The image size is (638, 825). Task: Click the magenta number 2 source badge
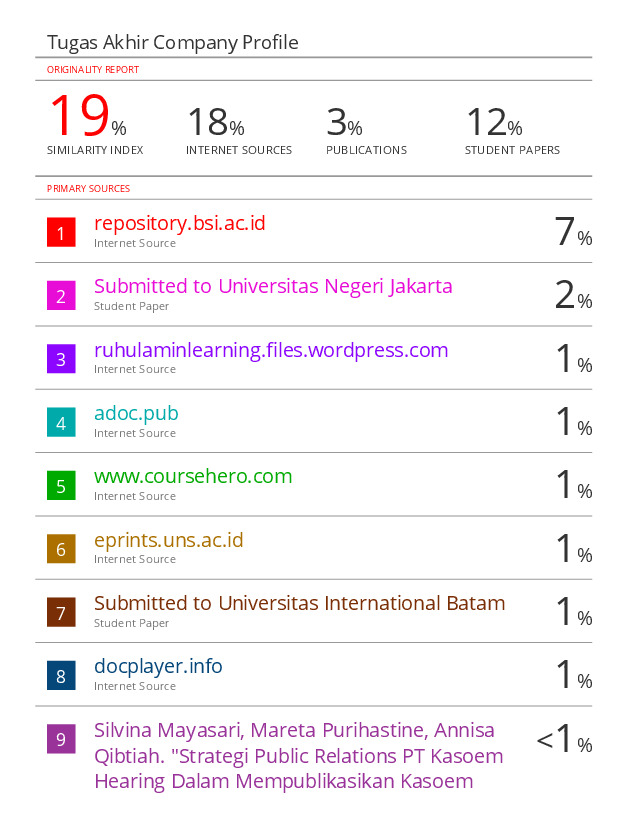(x=61, y=296)
